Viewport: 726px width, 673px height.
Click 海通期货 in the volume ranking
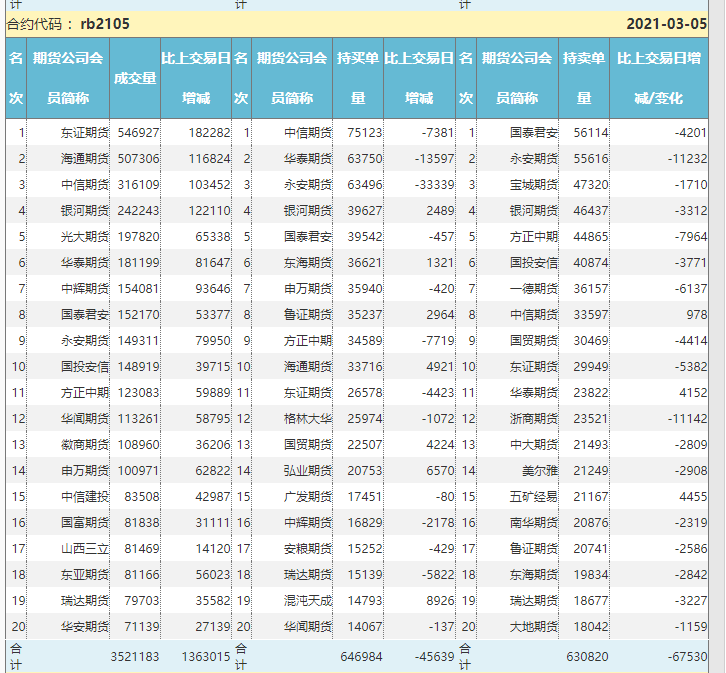85,159
